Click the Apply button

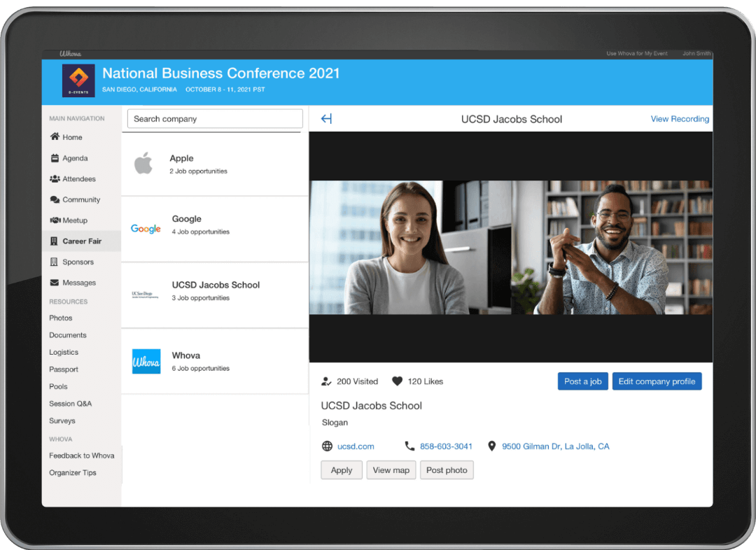(342, 470)
